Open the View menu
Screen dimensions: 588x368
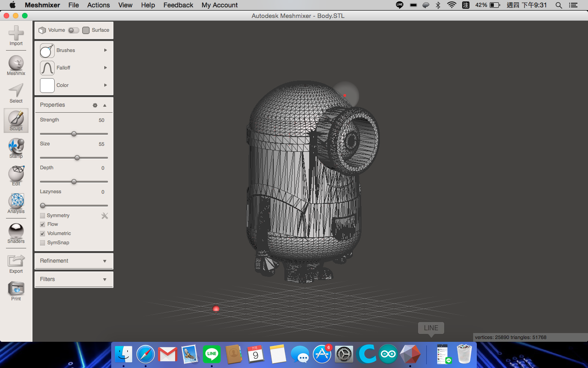point(125,5)
